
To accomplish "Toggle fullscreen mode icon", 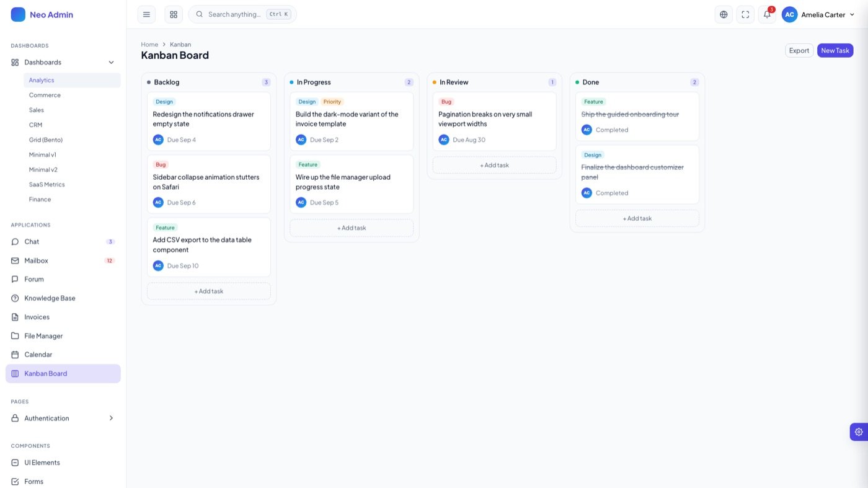I will [745, 14].
